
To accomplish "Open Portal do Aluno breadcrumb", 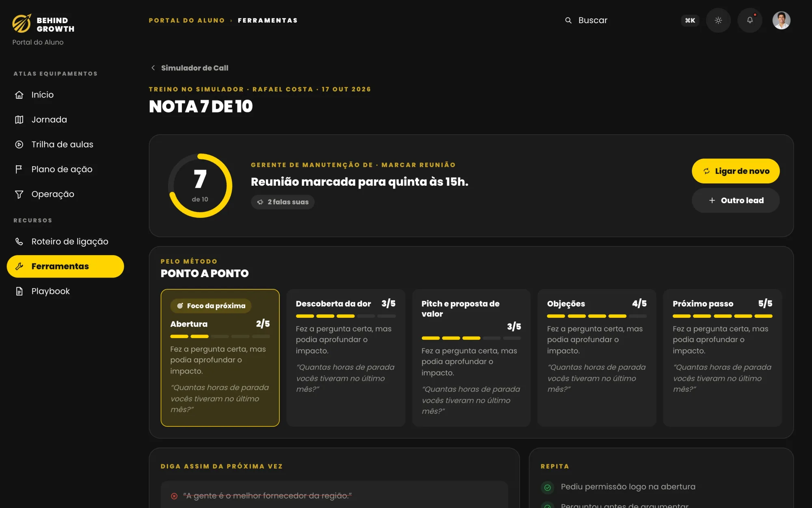I will [187, 20].
